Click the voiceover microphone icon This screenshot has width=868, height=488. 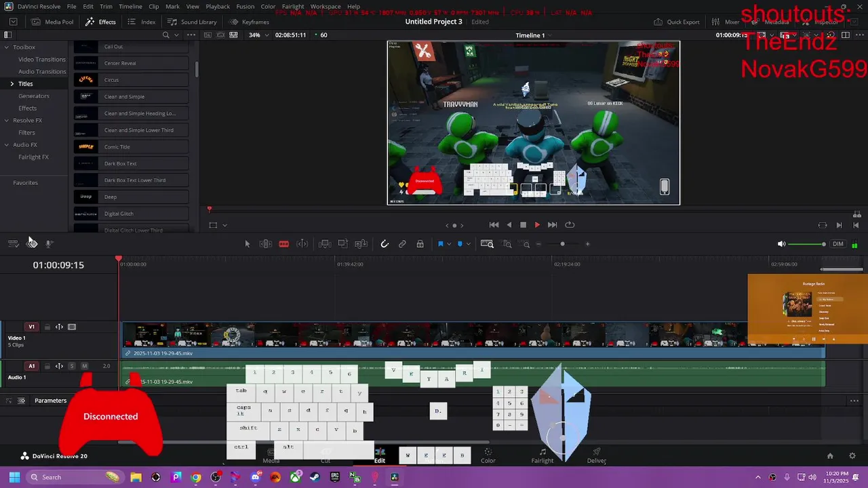click(49, 243)
